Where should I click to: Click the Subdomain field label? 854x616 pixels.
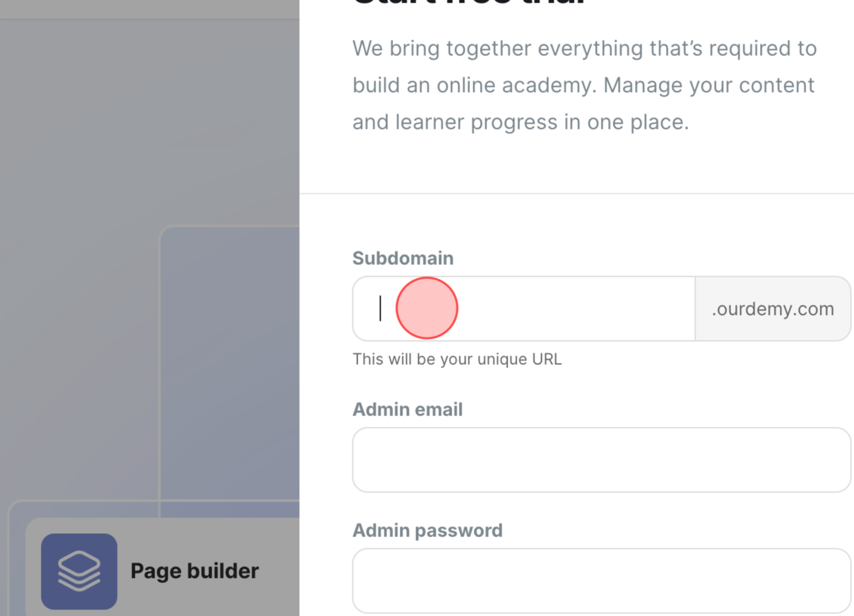402,258
